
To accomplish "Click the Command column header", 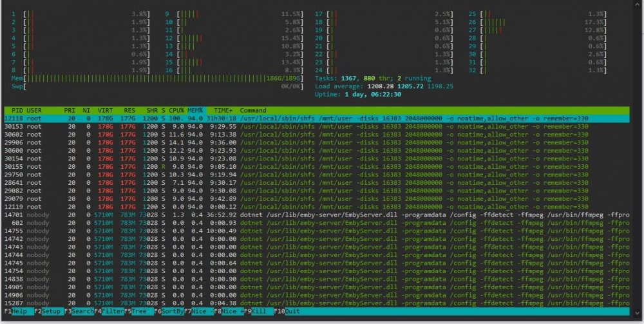I will 253,110.
